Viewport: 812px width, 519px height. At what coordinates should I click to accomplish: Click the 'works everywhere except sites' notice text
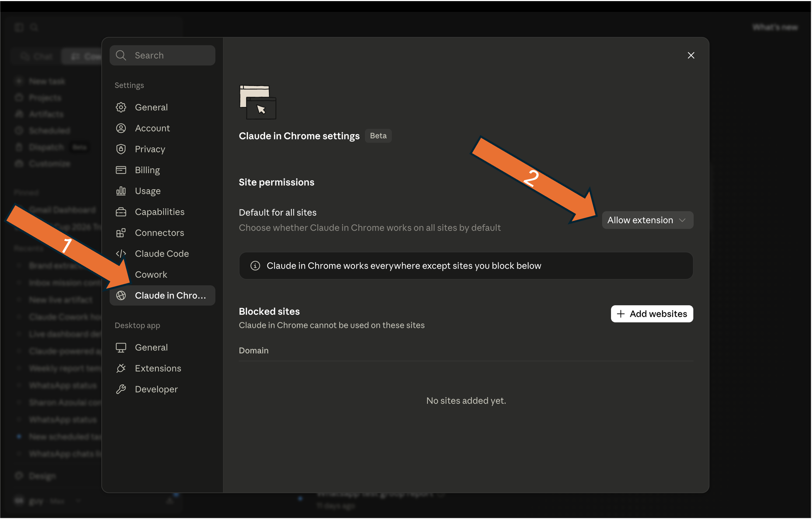coord(404,266)
